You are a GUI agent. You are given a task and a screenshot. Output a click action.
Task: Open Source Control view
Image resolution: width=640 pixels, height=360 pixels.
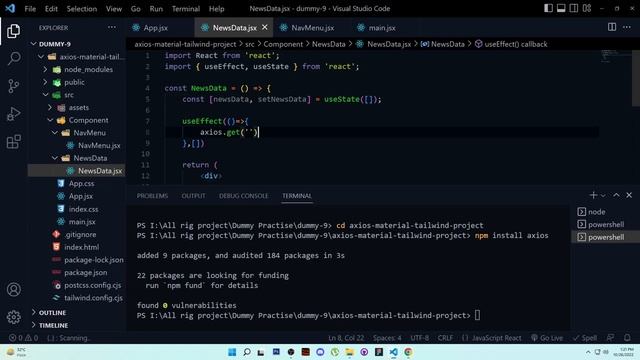click(x=13, y=86)
